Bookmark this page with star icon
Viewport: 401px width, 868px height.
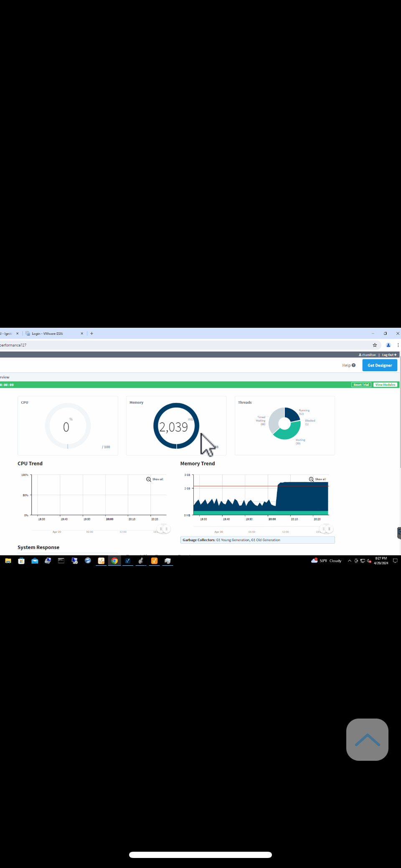click(375, 345)
